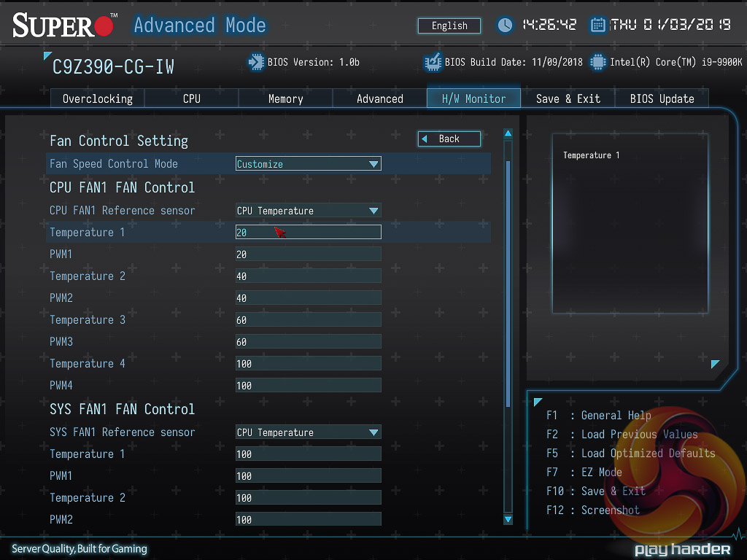Click the Supermicro red dot logo
This screenshot has width=747, height=560.
pyautogui.click(x=104, y=26)
